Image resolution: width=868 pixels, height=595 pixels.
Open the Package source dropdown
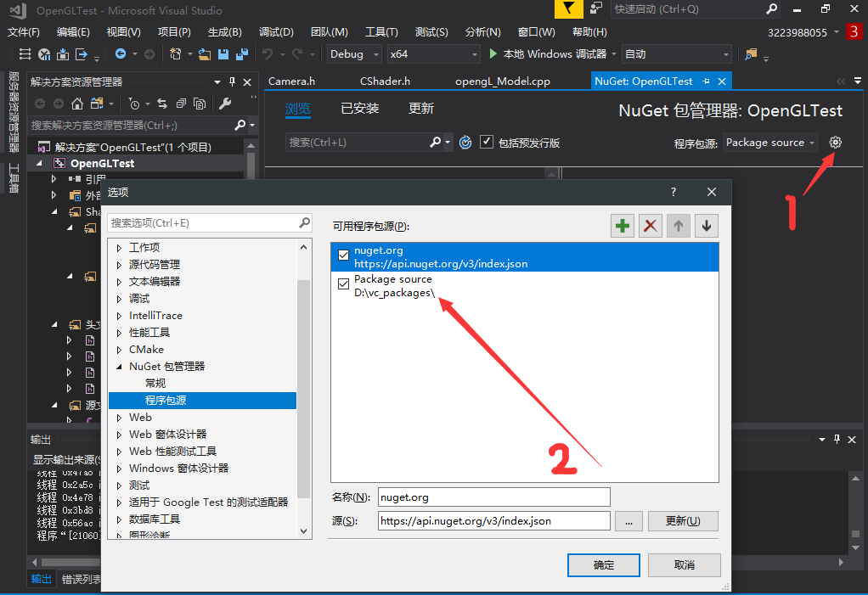[x=770, y=143]
